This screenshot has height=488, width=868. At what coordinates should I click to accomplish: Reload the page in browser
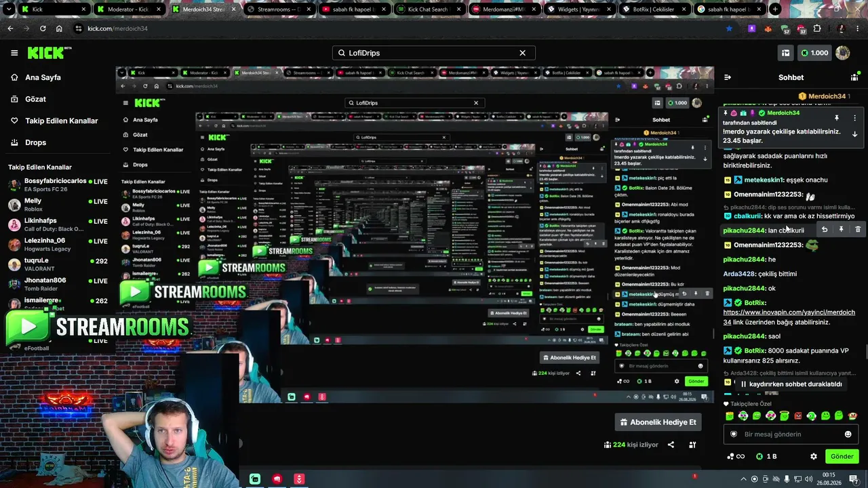click(43, 28)
